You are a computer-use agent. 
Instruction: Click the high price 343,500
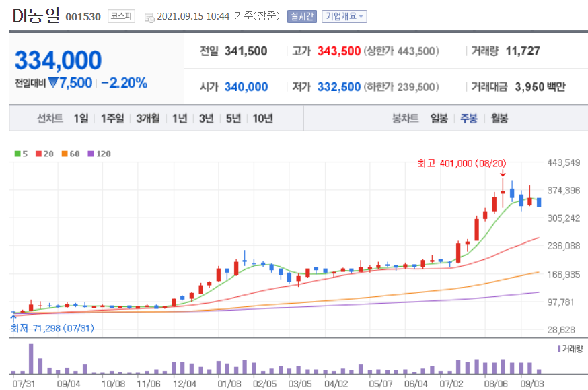click(338, 51)
